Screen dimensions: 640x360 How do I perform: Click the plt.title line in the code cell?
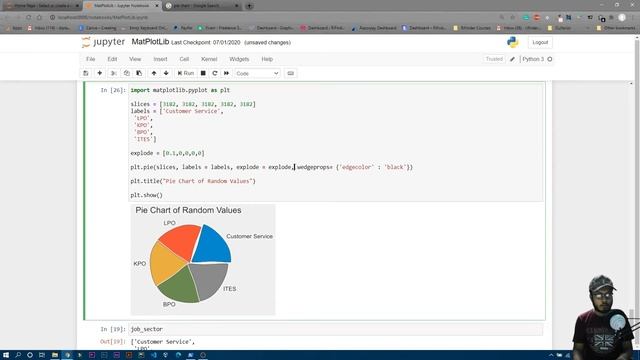(x=193, y=181)
